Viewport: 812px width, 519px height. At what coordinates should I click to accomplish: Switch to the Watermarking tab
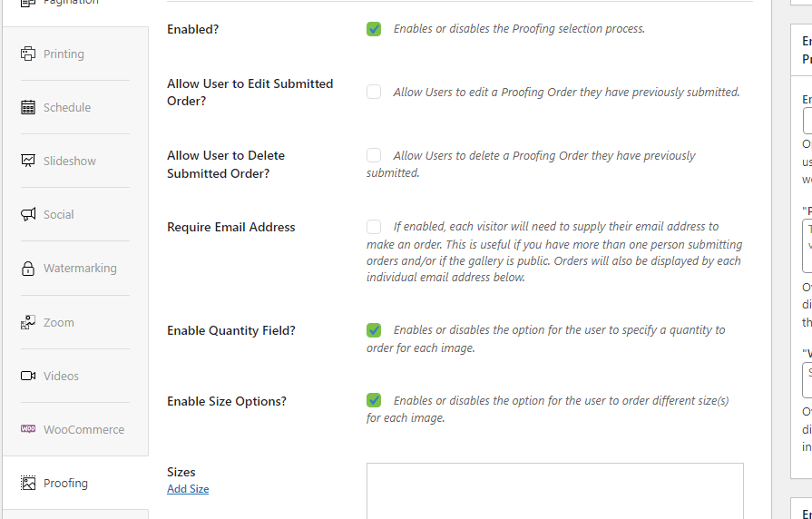coord(80,269)
